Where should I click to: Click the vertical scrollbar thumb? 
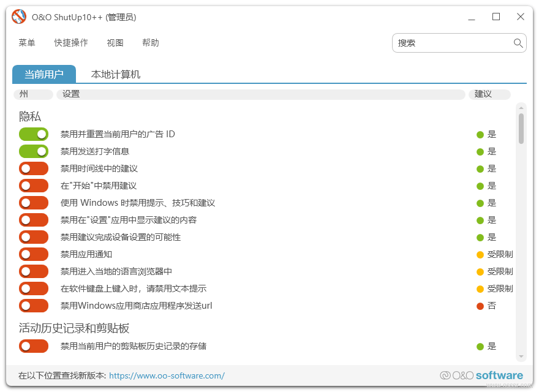click(x=521, y=129)
